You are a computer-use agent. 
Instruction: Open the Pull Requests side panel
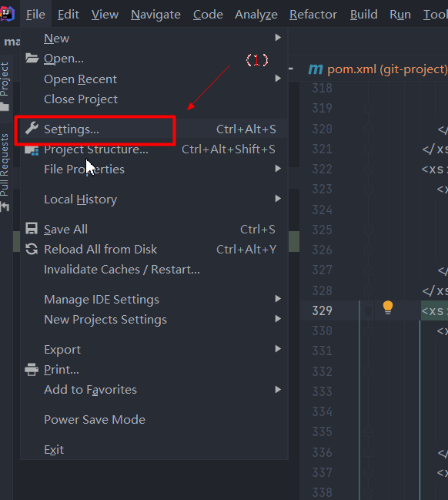(x=5, y=173)
